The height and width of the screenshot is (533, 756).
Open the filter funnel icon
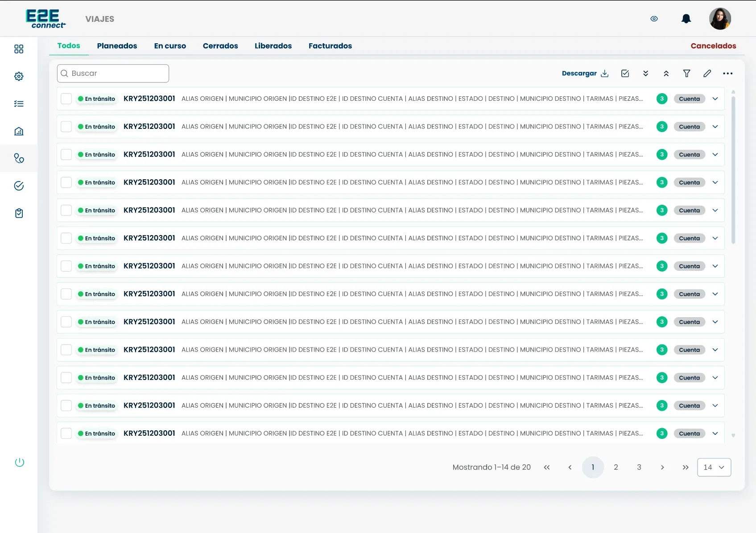point(687,74)
